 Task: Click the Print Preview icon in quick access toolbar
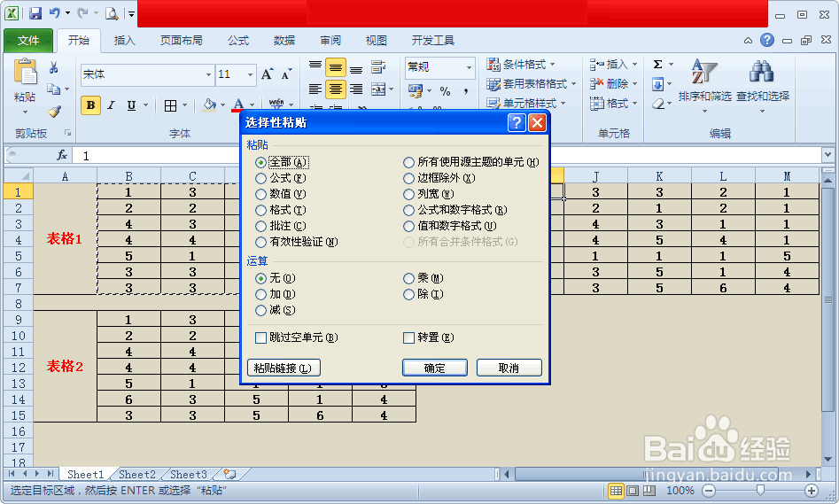112,12
